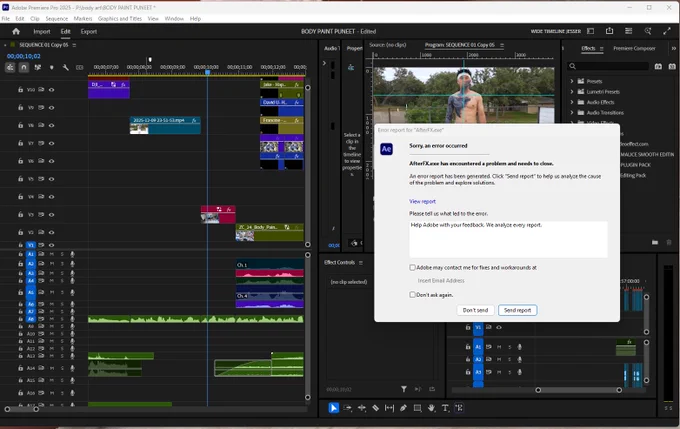Click the Send report button
The image size is (680, 429).
click(517, 310)
